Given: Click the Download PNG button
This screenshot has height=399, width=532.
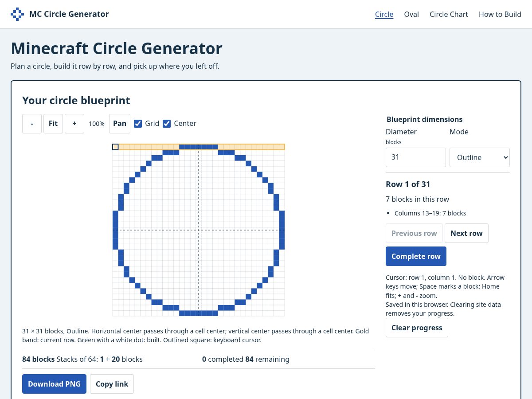Looking at the screenshot, I should 54,384.
